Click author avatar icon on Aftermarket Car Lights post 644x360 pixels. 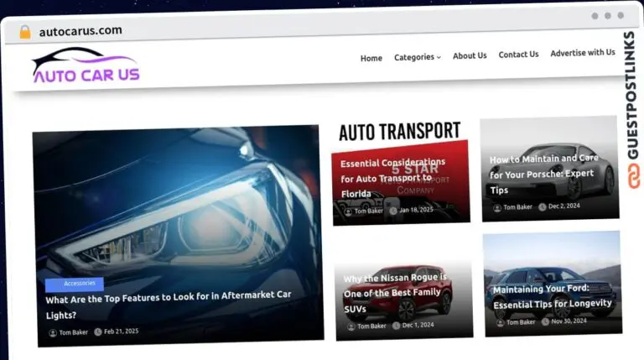pos(53,332)
